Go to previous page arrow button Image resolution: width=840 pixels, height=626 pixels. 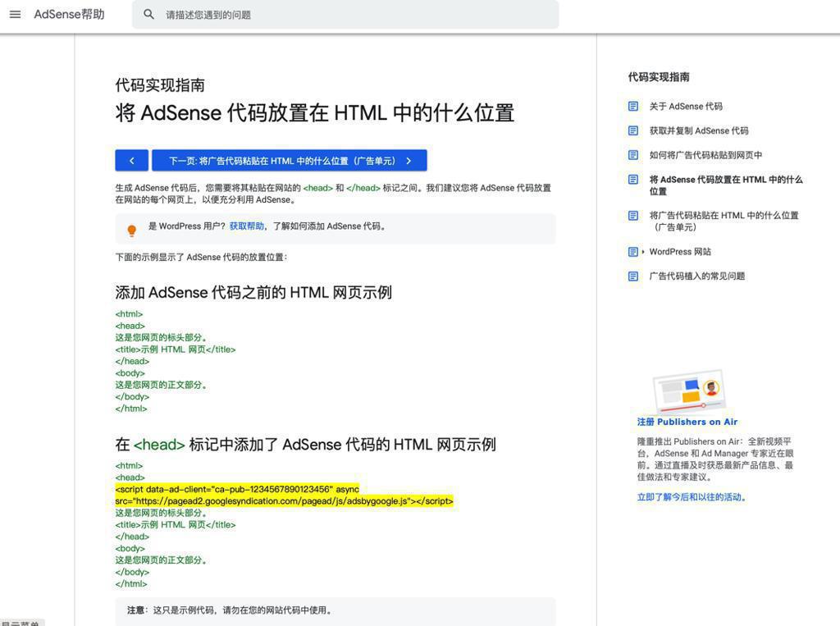pyautogui.click(x=131, y=160)
